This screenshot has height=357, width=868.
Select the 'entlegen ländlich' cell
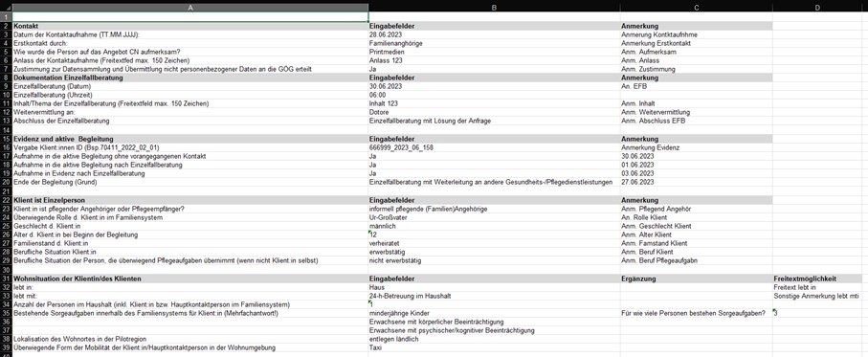[x=494, y=339]
